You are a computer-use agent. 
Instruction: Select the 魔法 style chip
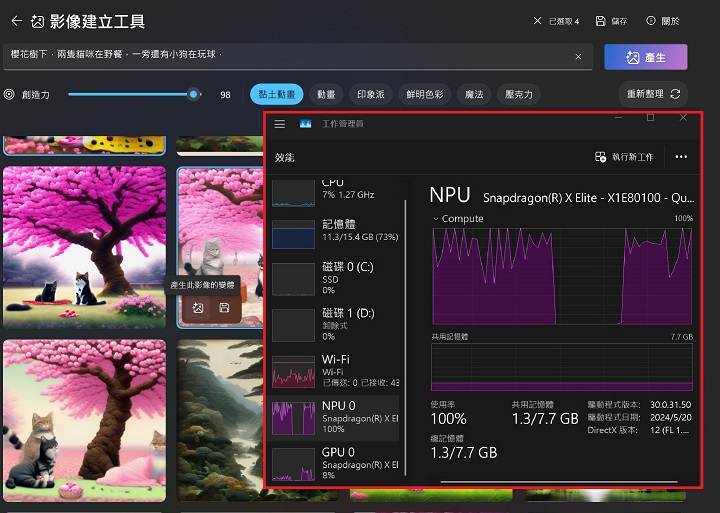(474, 95)
